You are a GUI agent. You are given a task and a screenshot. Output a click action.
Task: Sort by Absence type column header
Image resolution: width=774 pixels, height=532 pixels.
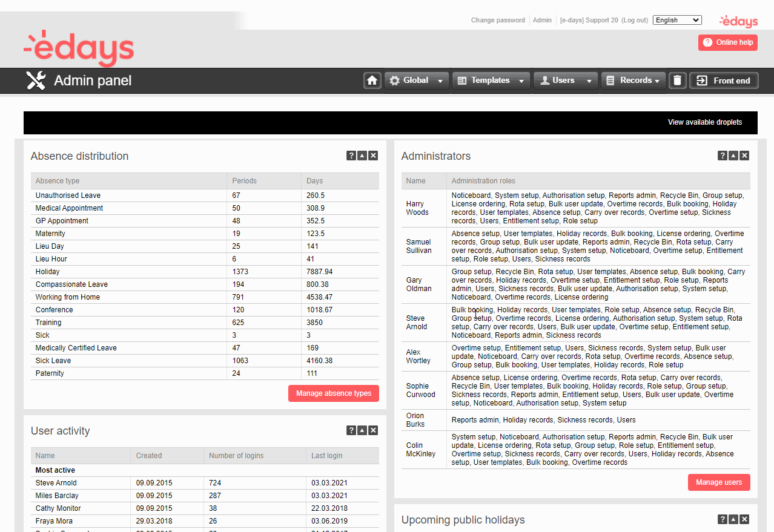click(129, 181)
